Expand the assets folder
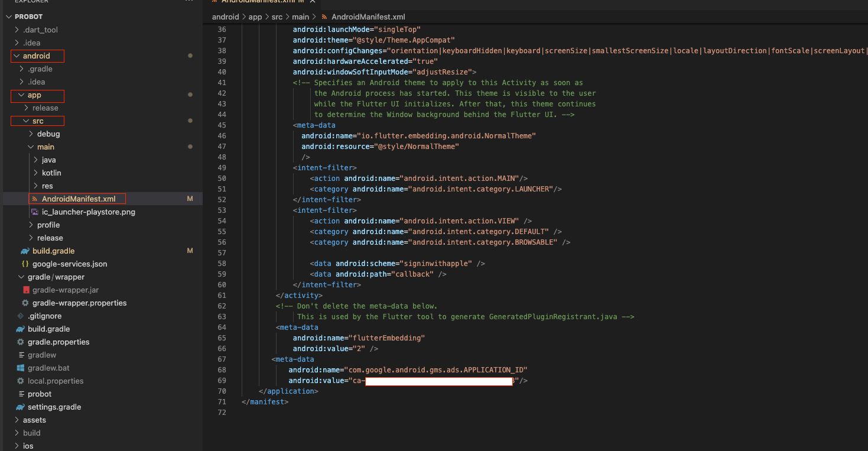Viewport: 868px width, 451px height. (x=17, y=420)
